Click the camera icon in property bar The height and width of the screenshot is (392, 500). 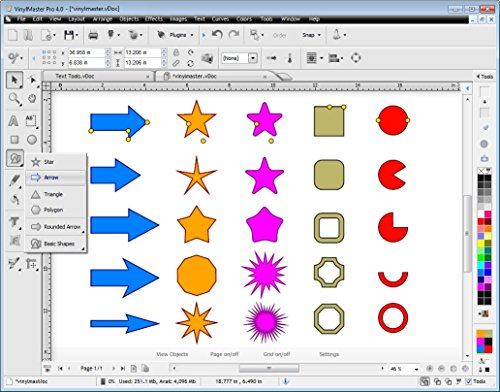[207, 58]
